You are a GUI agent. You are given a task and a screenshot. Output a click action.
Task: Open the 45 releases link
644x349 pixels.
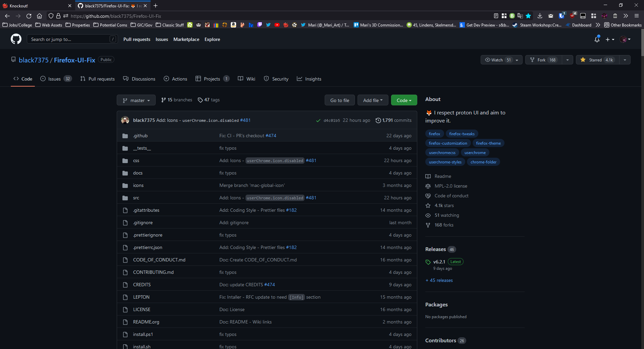click(x=439, y=280)
